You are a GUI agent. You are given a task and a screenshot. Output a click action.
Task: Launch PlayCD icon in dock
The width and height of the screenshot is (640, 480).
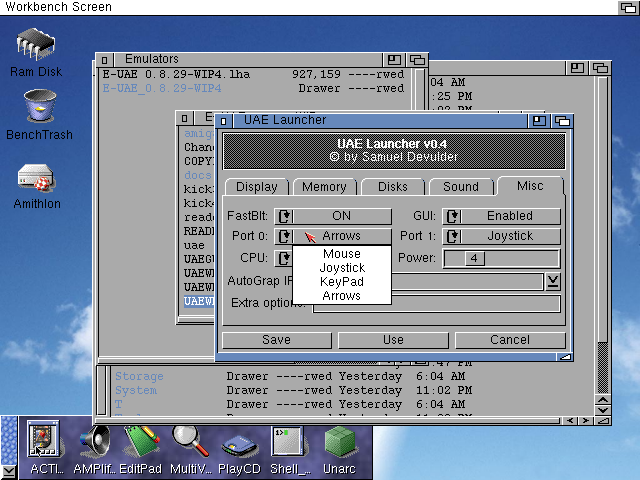tap(239, 446)
